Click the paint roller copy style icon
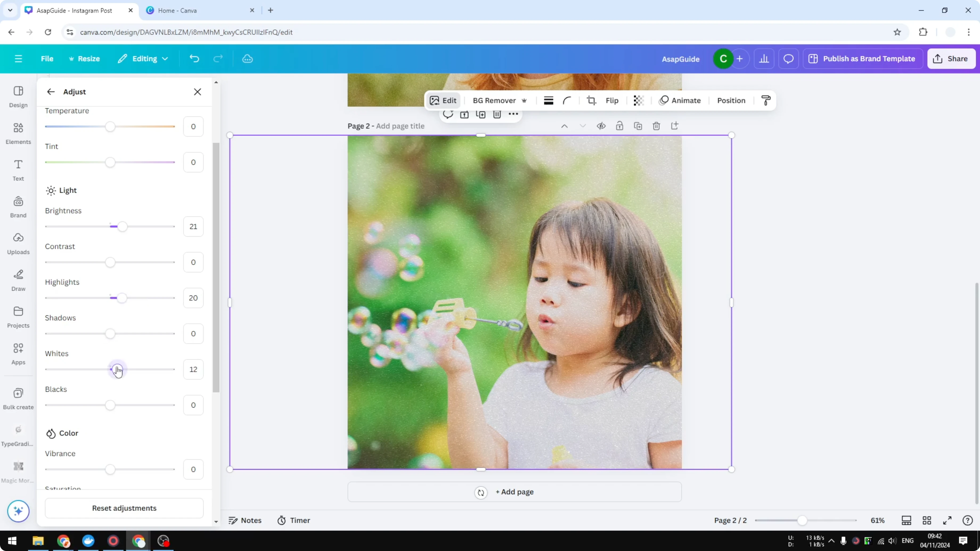Image resolution: width=980 pixels, height=551 pixels. pos(766,100)
